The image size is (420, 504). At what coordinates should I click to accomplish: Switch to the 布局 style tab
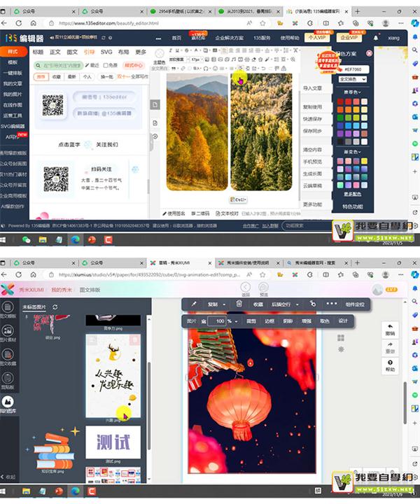[123, 52]
